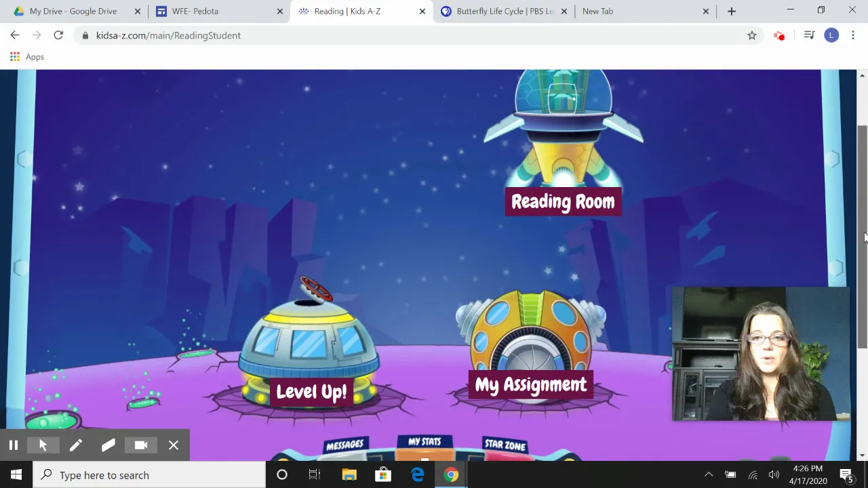
Task: Open Cortana from the taskbar
Action: pos(282,475)
